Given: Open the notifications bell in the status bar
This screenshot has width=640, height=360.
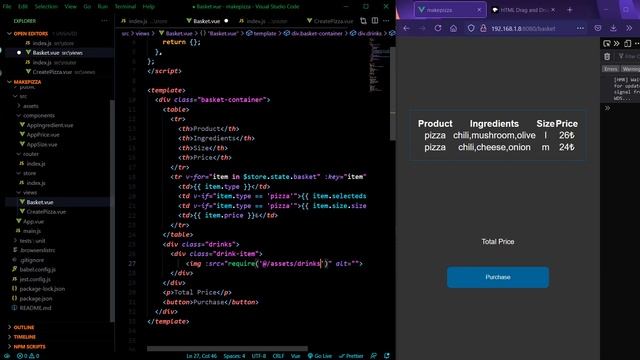Looking at the screenshot, I should tap(387, 356).
